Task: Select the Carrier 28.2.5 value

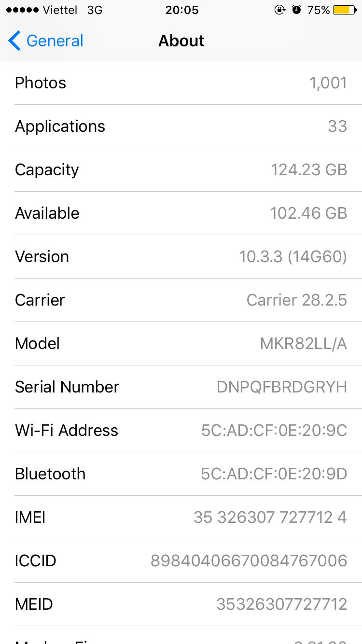Action: coord(296,300)
